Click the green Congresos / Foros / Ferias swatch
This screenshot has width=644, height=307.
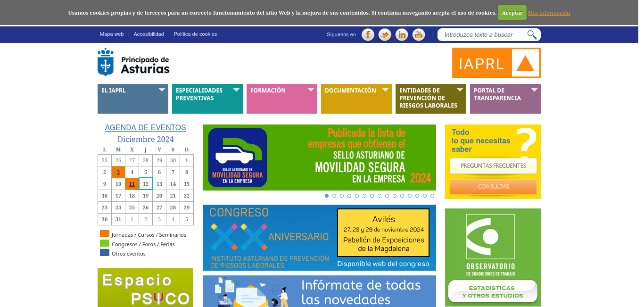[105, 243]
